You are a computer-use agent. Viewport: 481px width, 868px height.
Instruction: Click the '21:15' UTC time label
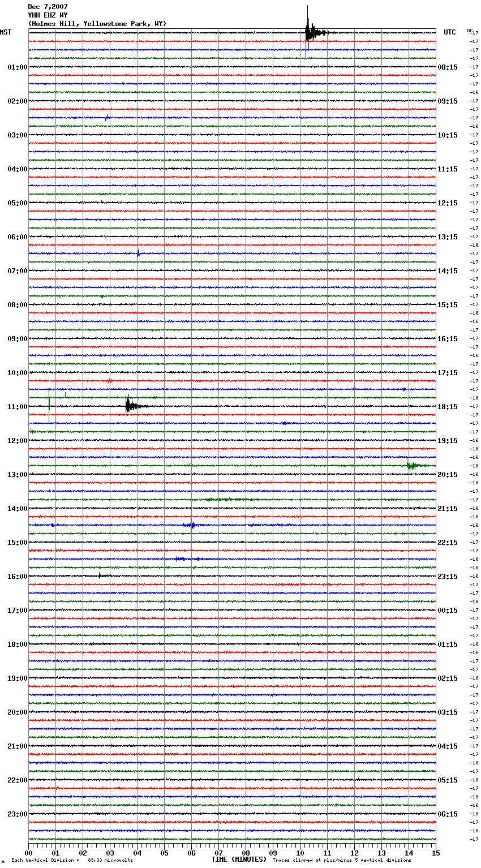(448, 509)
